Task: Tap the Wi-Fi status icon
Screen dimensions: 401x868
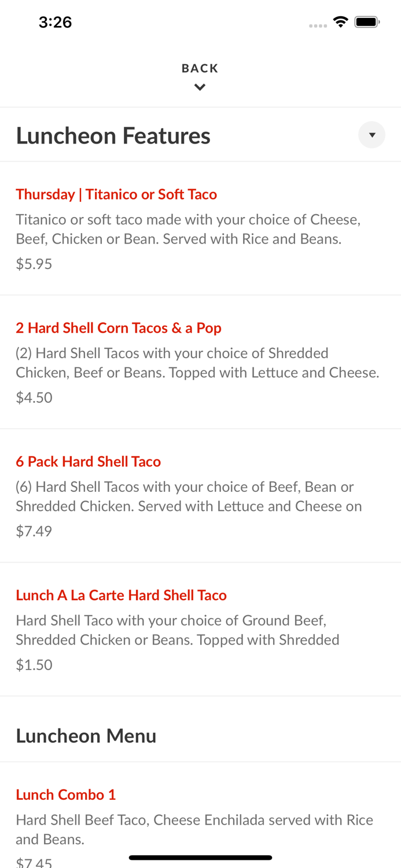Action: point(340,22)
